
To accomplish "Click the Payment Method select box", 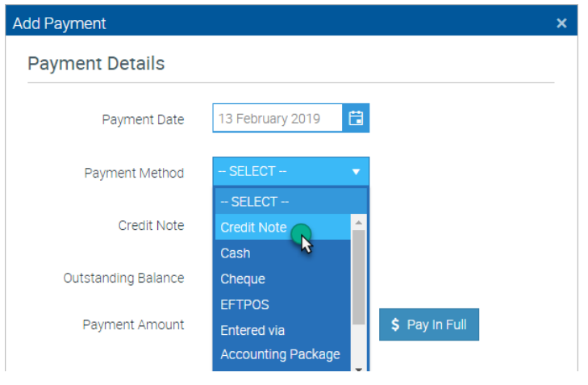I will [290, 171].
